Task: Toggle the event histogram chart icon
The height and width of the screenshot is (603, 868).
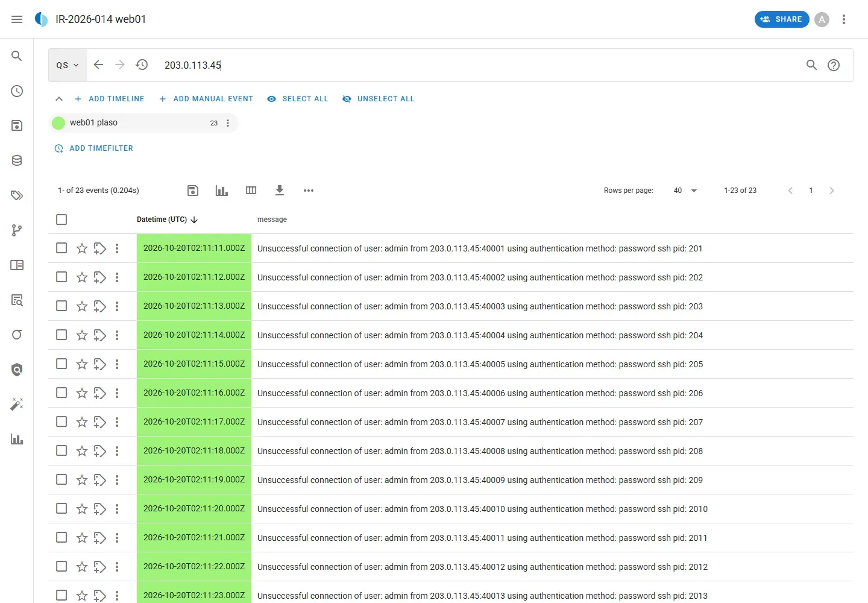Action: tap(222, 191)
